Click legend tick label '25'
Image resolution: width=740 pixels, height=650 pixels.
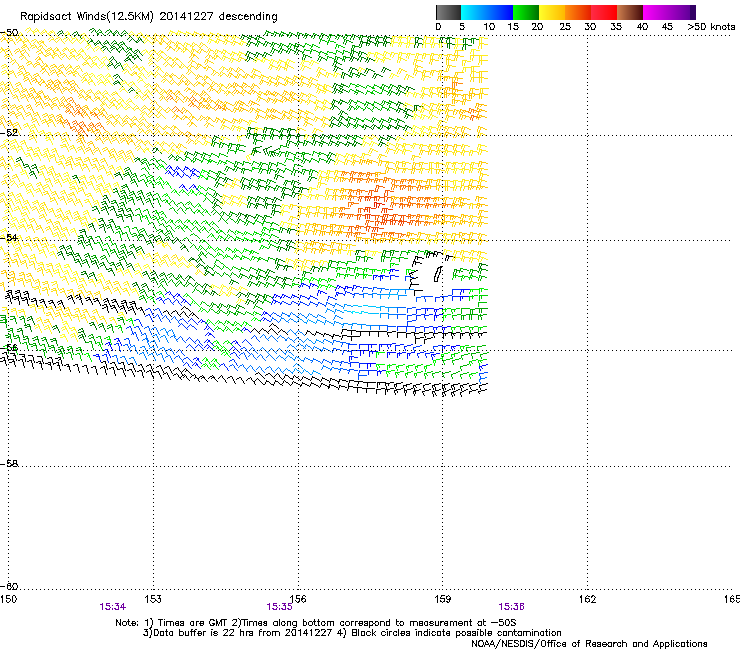point(565,27)
